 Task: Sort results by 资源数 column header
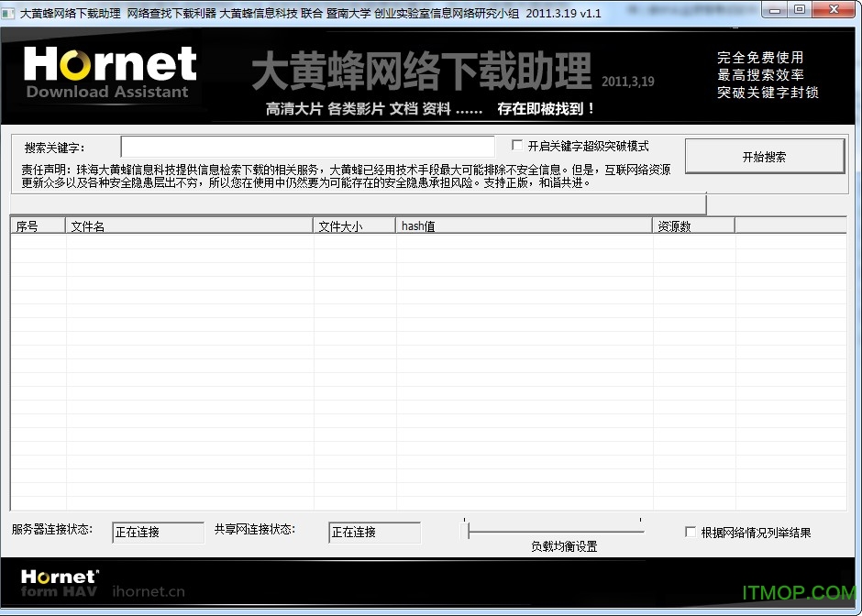tap(693, 226)
